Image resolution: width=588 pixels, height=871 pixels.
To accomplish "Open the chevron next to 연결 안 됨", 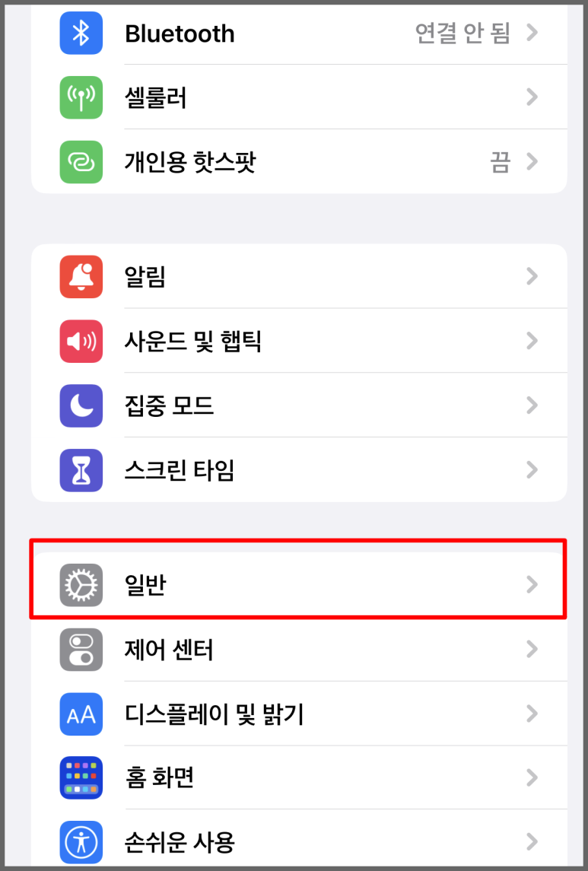I will [532, 33].
